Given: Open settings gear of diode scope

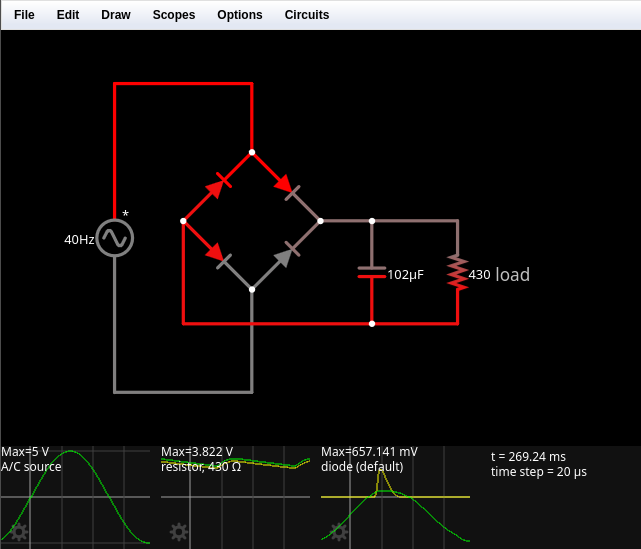Looking at the screenshot, I should point(339,531).
